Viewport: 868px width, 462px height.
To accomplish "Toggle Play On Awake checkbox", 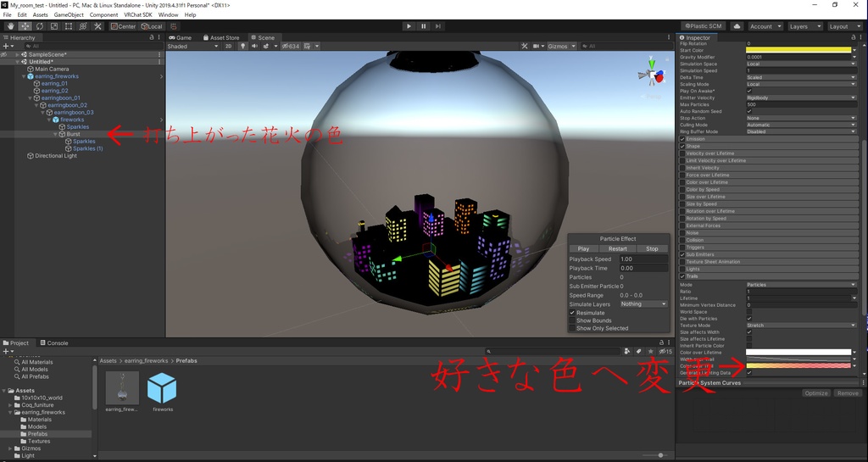I will (749, 91).
